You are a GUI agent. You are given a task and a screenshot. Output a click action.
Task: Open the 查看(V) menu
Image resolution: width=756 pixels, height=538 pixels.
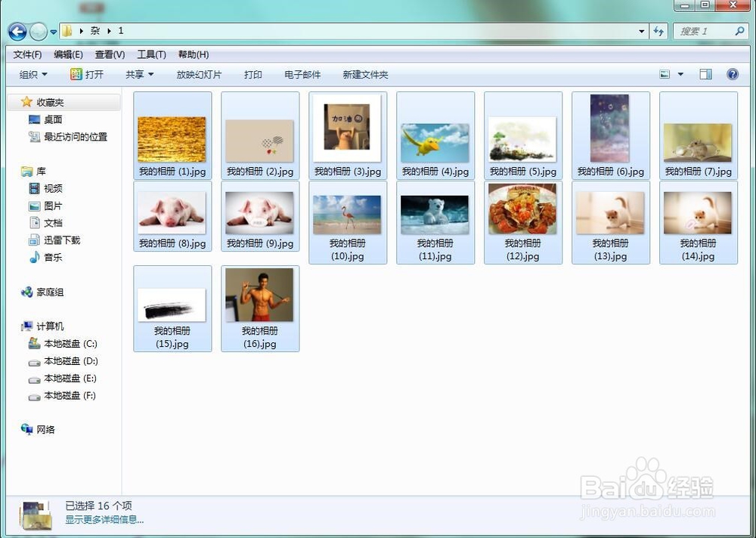tap(109, 54)
